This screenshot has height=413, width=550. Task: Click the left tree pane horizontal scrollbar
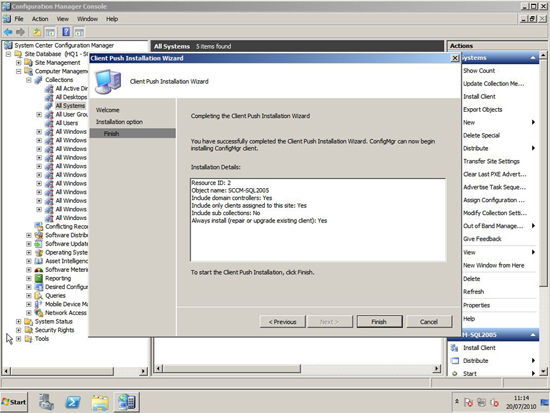75,371
